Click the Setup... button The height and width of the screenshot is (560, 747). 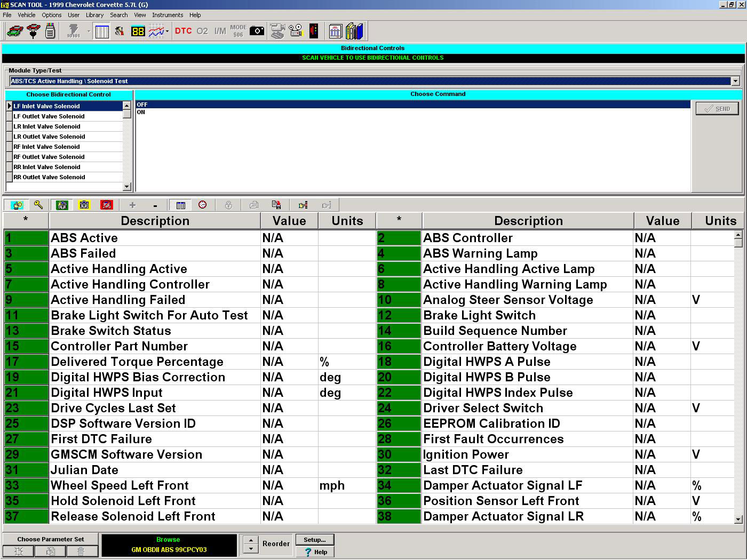[x=314, y=540]
